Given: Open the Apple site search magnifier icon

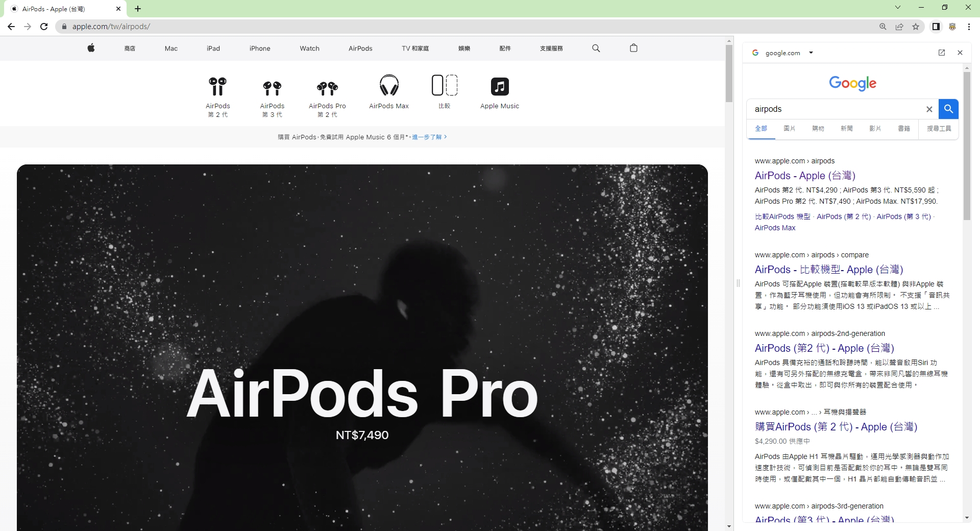Looking at the screenshot, I should tap(596, 48).
